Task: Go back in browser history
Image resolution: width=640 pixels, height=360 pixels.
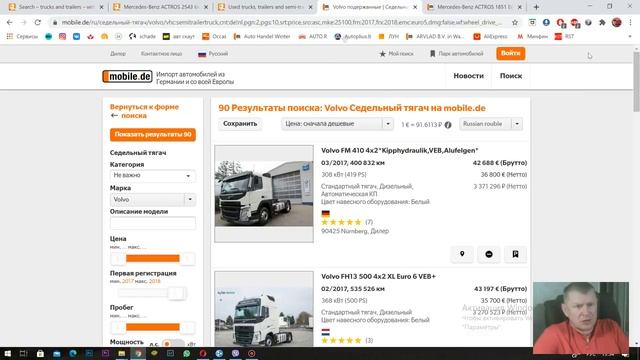Action: pos(10,22)
